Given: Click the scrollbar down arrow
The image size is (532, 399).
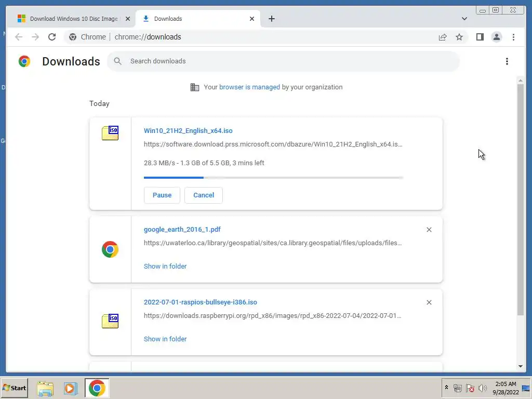Looking at the screenshot, I should 521,366.
